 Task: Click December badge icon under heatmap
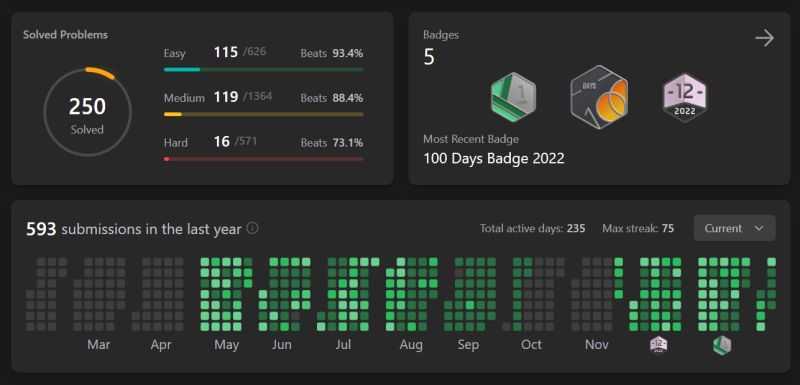point(658,345)
